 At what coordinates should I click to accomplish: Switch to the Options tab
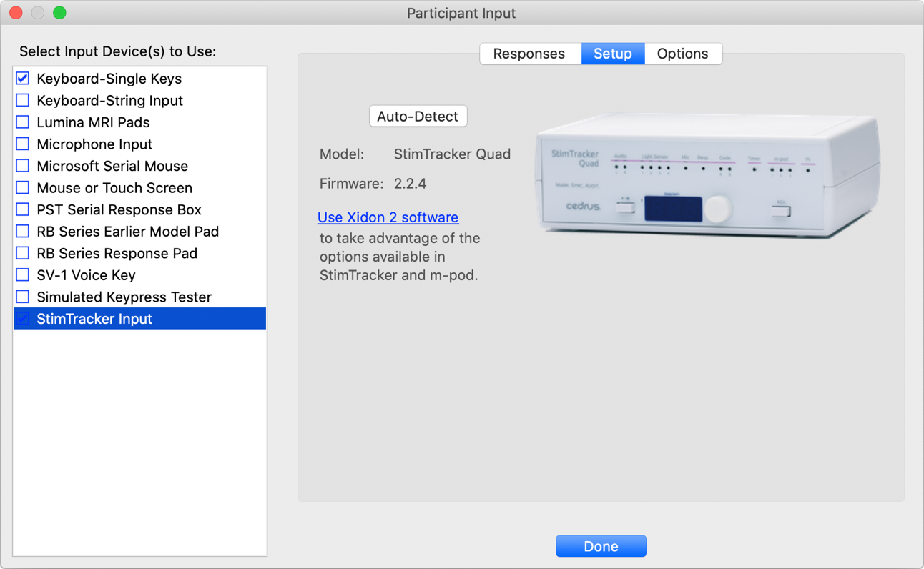(682, 53)
